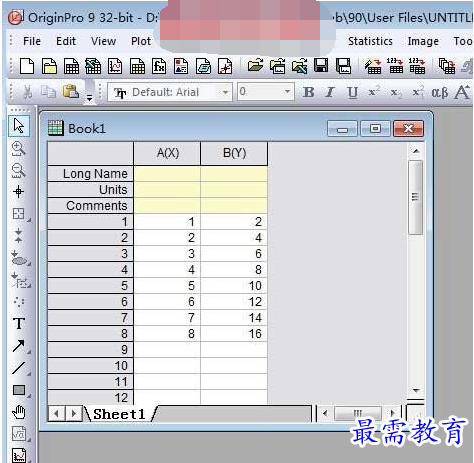Screen dimensions: 474x463
Task: Select the Text tool (T) in the left toolbar
Action: 19,324
